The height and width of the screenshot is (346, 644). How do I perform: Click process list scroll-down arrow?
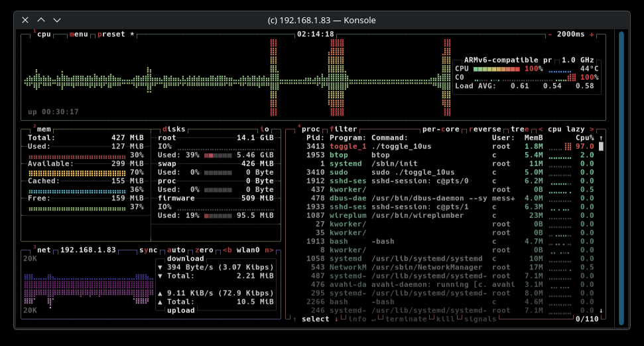coord(601,310)
